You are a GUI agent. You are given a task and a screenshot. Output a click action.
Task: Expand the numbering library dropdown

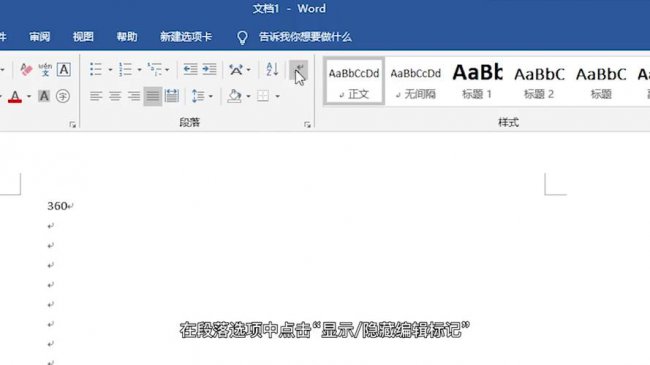coord(139,70)
